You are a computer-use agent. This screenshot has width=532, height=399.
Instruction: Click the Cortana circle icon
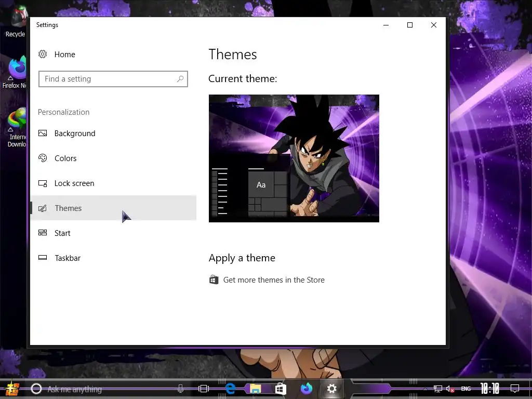[x=36, y=389]
